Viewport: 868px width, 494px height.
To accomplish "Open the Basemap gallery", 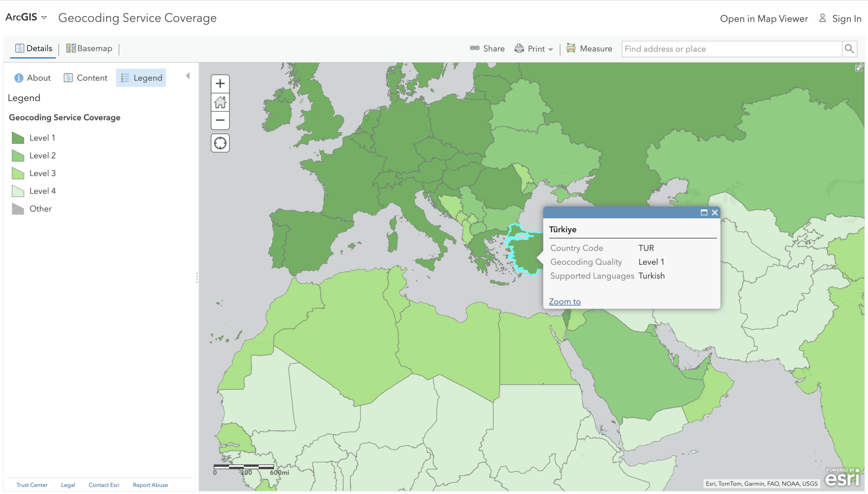I will 89,49.
